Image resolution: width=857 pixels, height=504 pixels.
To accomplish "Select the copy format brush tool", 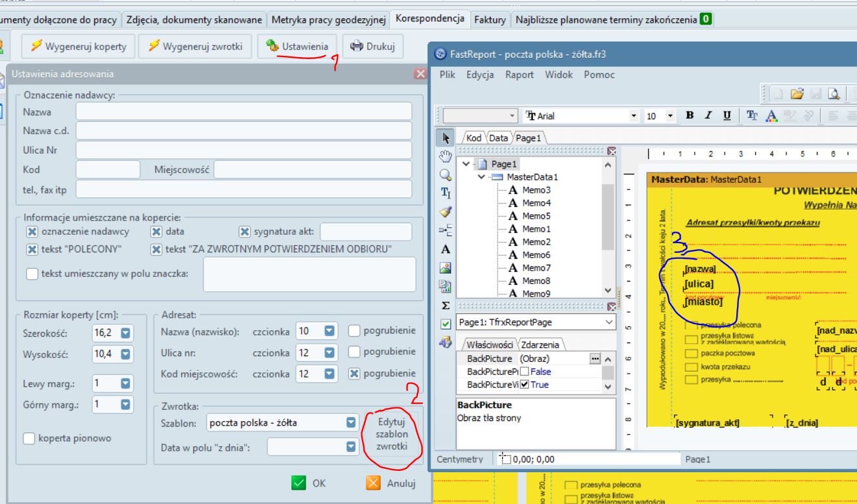I will [446, 211].
